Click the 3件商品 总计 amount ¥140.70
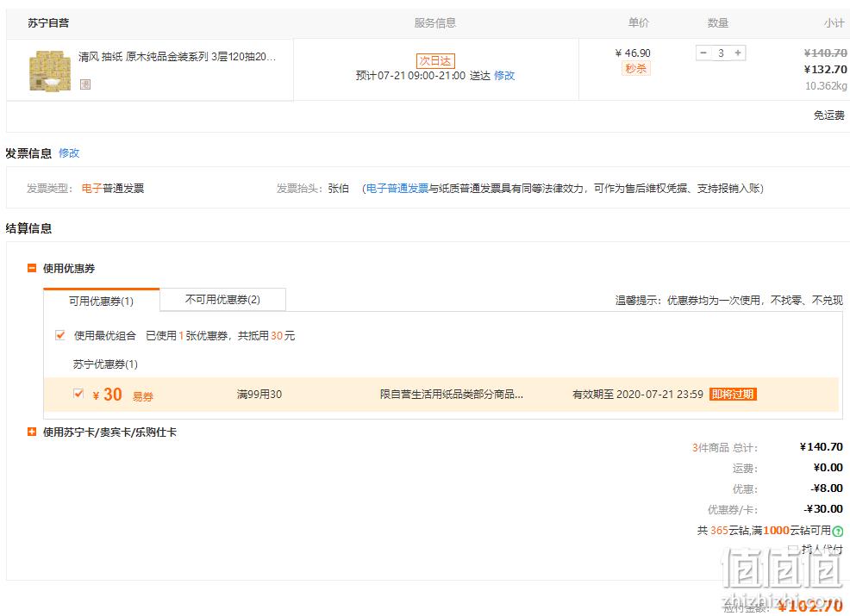The image size is (850, 616). pos(822,447)
